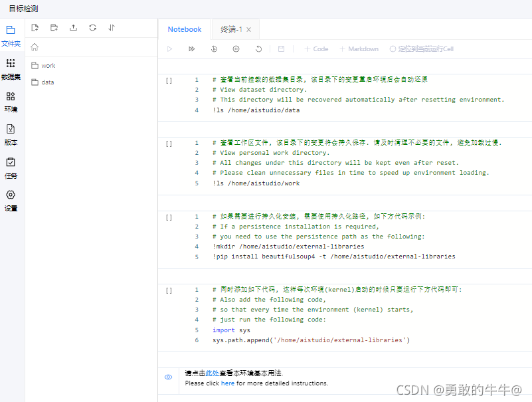Open the work folder
This screenshot has width=532, height=402.
tap(43, 66)
